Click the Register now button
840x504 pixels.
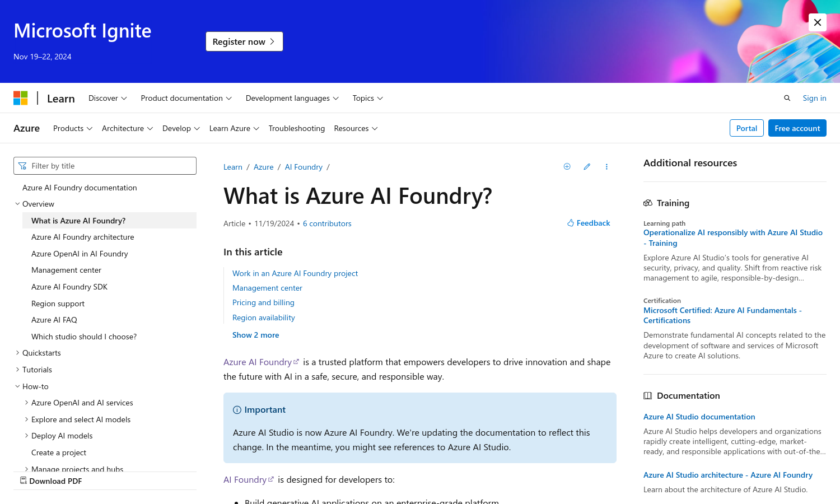[244, 41]
